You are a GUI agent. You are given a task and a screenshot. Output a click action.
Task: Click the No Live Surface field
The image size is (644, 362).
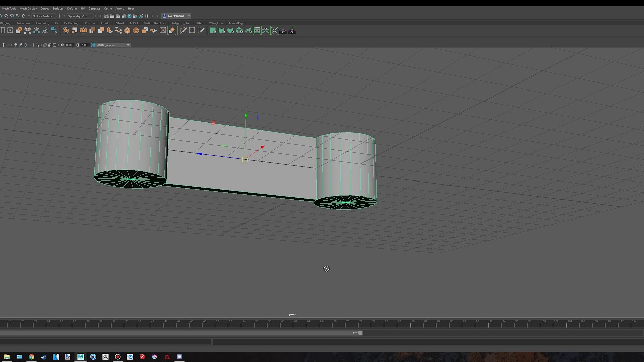click(x=43, y=16)
